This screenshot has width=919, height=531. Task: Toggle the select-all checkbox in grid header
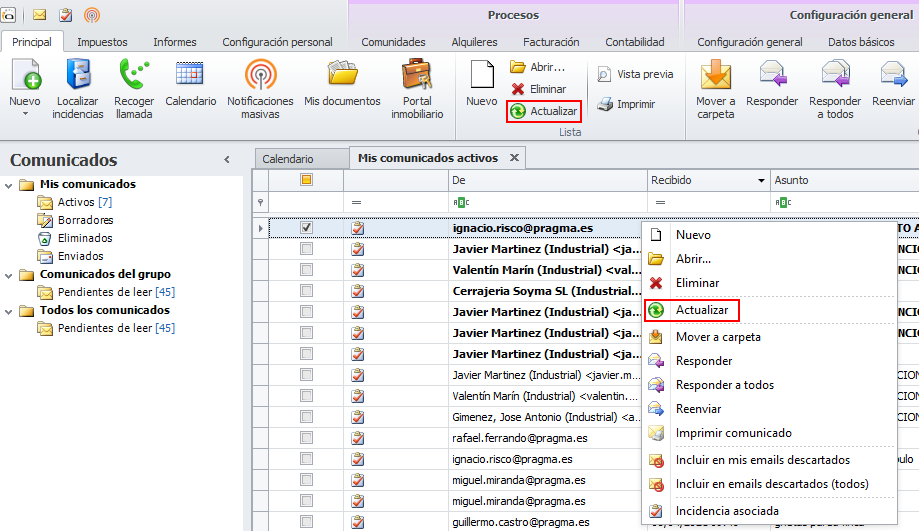pos(307,180)
